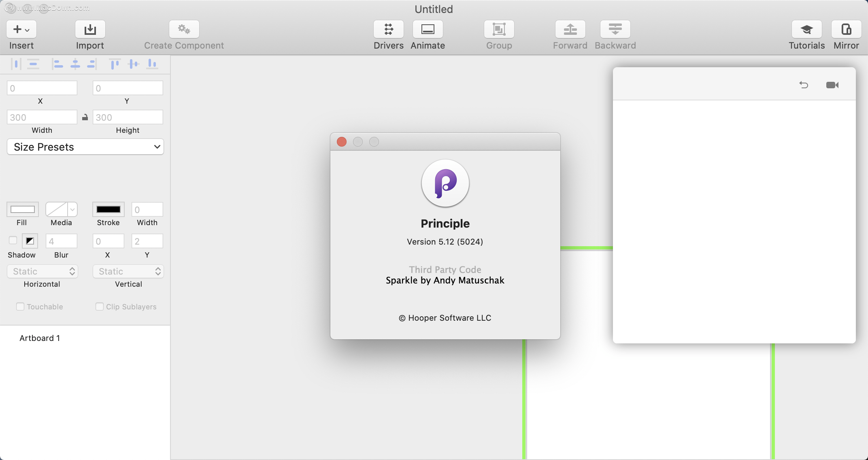The width and height of the screenshot is (868, 460).
Task: Click the Hooper Software LLC copyright
Action: (445, 318)
